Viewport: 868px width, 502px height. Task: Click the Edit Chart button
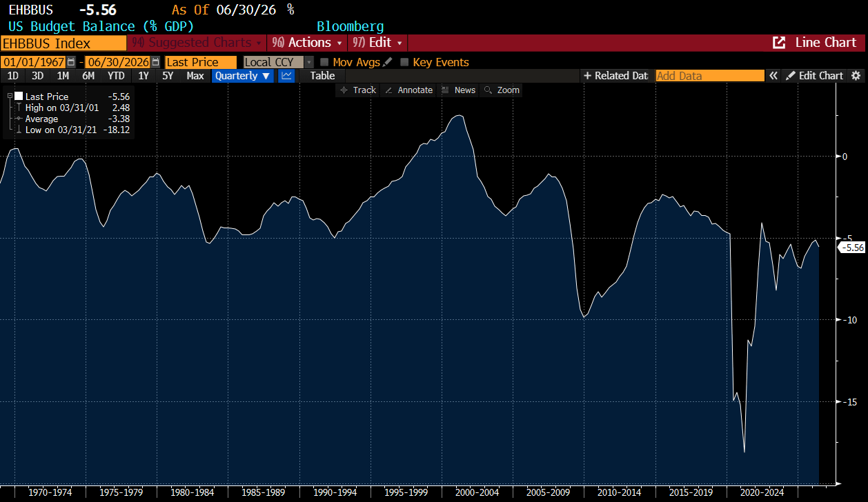point(814,76)
